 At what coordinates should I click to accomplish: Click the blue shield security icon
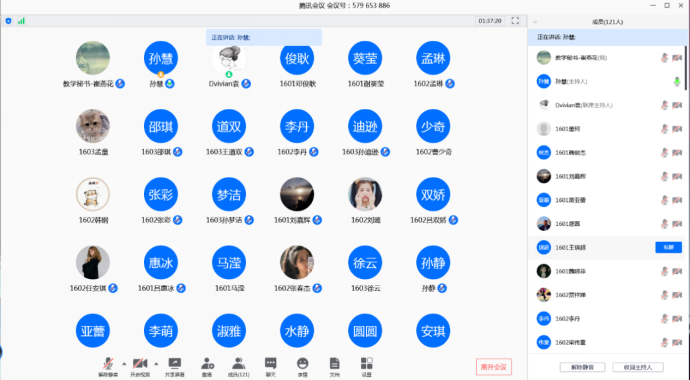pyautogui.click(x=8, y=21)
